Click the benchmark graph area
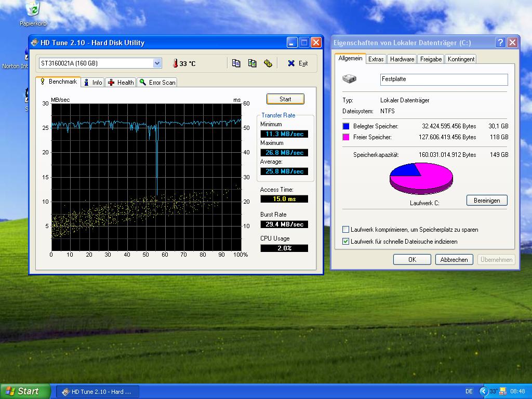Image resolution: width=532 pixels, height=399 pixels. point(146,177)
